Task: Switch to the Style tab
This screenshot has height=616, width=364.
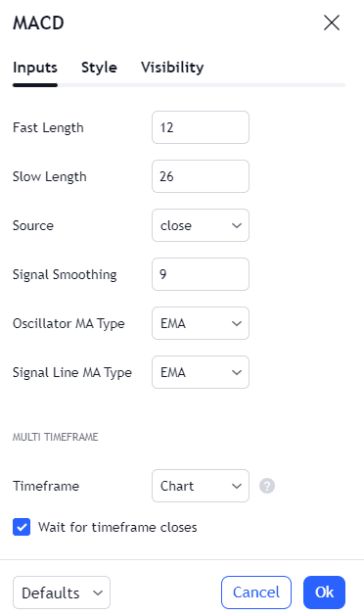Action: point(99,68)
